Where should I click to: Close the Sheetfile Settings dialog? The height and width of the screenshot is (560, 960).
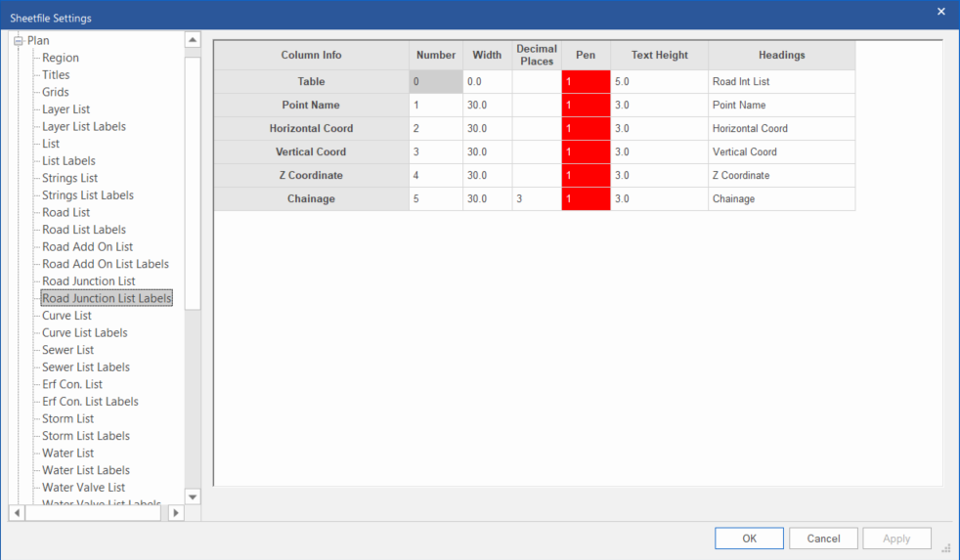tap(941, 12)
